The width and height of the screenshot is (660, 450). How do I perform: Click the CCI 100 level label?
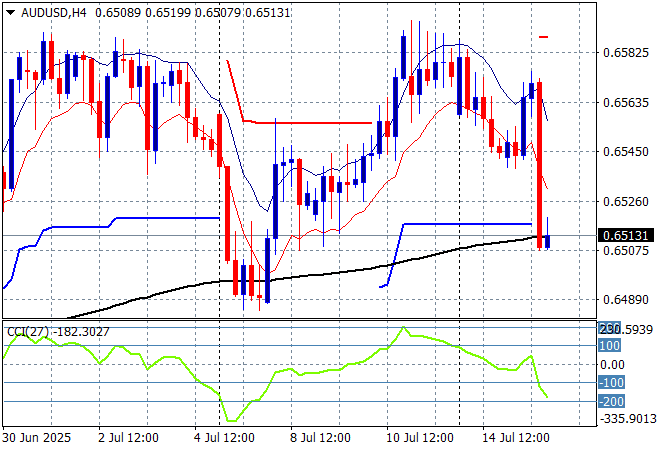(x=609, y=345)
